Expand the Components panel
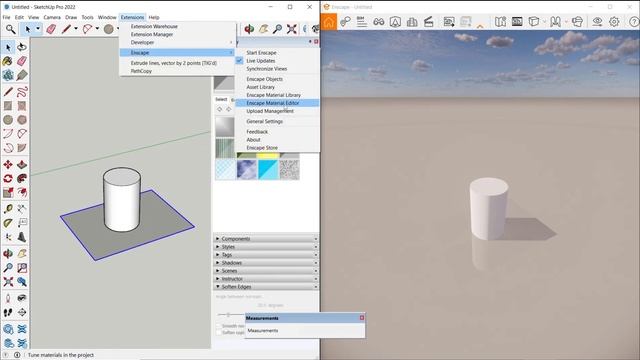This screenshot has height=360, width=640. [266, 238]
